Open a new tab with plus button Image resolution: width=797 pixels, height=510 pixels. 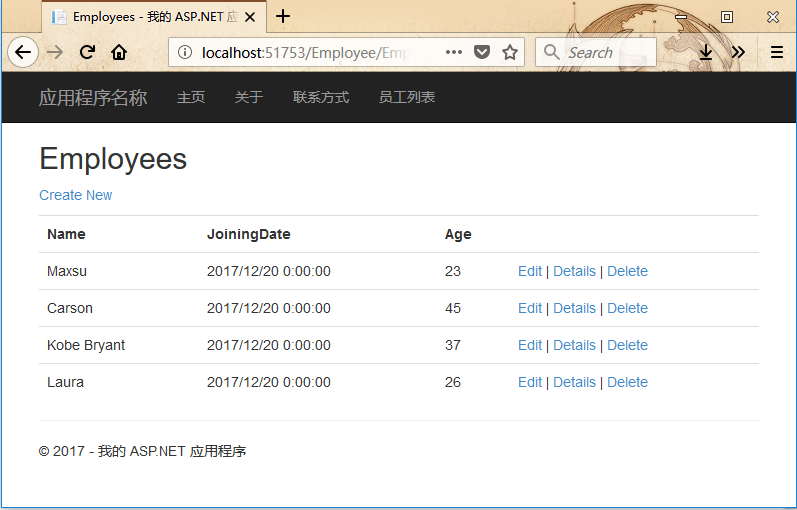(x=283, y=16)
